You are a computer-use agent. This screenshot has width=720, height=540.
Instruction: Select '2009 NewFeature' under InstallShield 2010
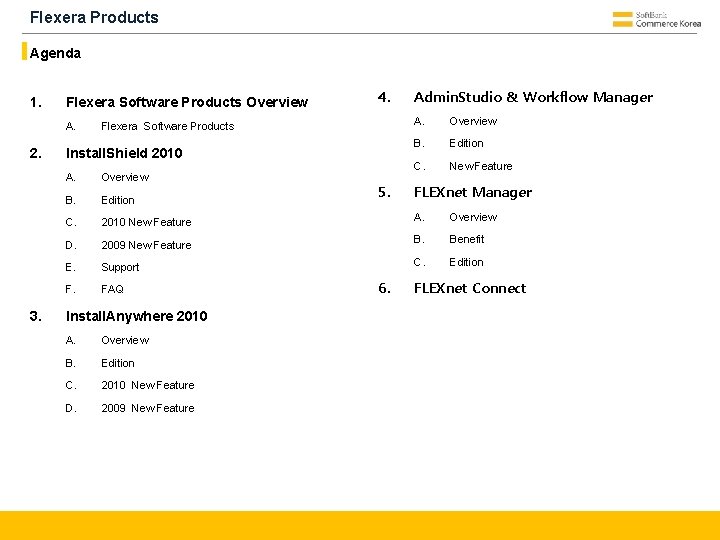[146, 245]
